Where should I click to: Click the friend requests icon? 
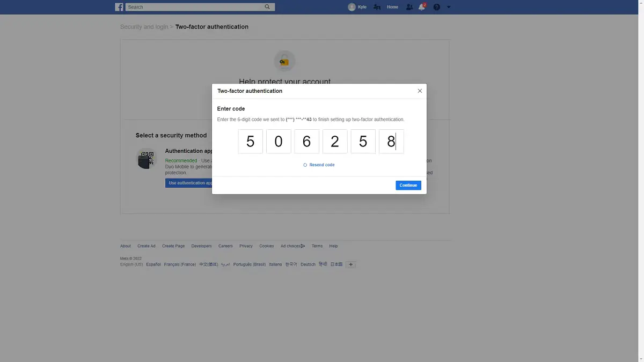click(x=409, y=6)
